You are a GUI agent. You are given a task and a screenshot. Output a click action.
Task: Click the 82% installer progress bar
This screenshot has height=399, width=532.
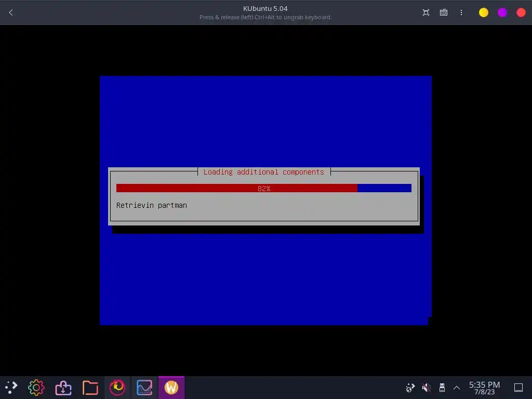click(x=263, y=188)
